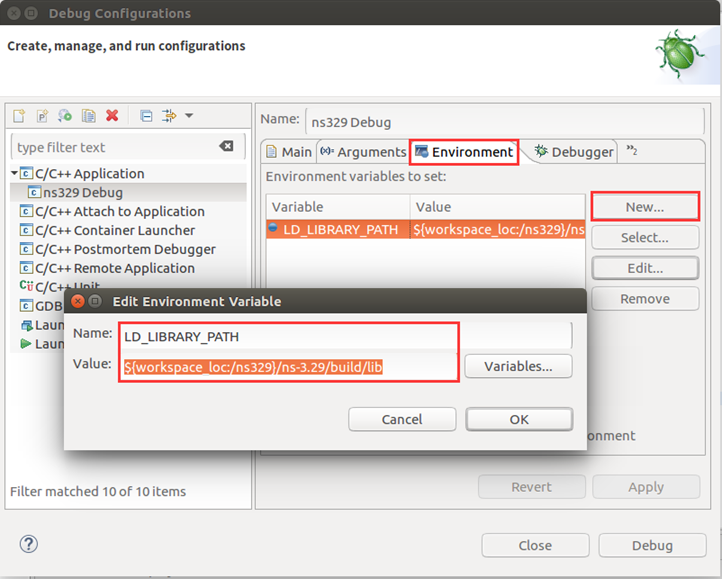Click the Debug button
Screen dimensions: 722x579
[x=652, y=545]
